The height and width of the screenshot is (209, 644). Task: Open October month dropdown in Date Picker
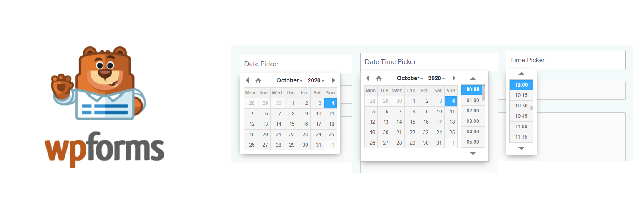click(x=289, y=80)
